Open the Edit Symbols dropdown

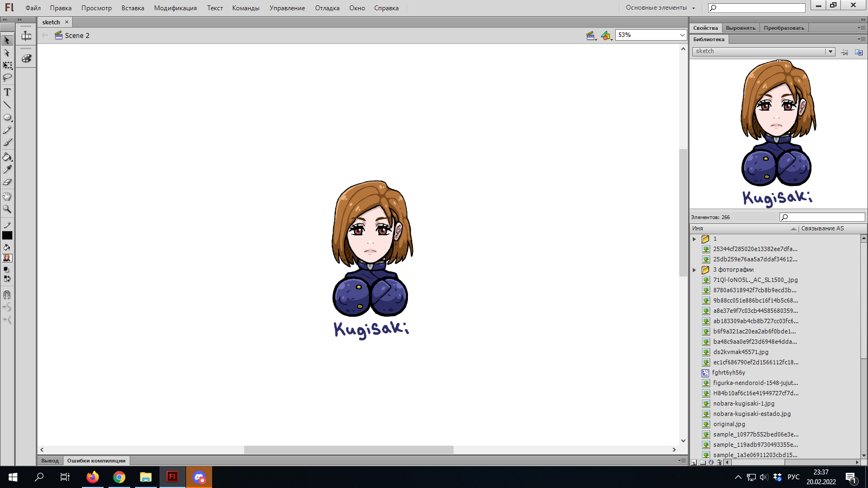607,35
